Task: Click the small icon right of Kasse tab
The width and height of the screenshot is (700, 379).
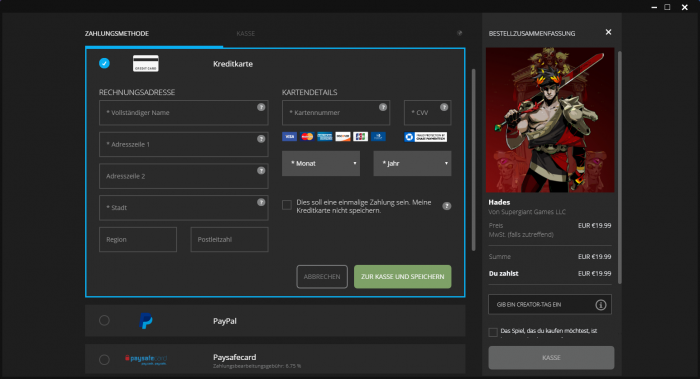Action: [x=459, y=33]
